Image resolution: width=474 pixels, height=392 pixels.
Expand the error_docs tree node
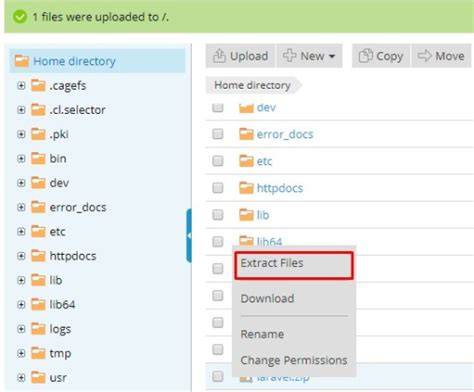click(x=21, y=207)
